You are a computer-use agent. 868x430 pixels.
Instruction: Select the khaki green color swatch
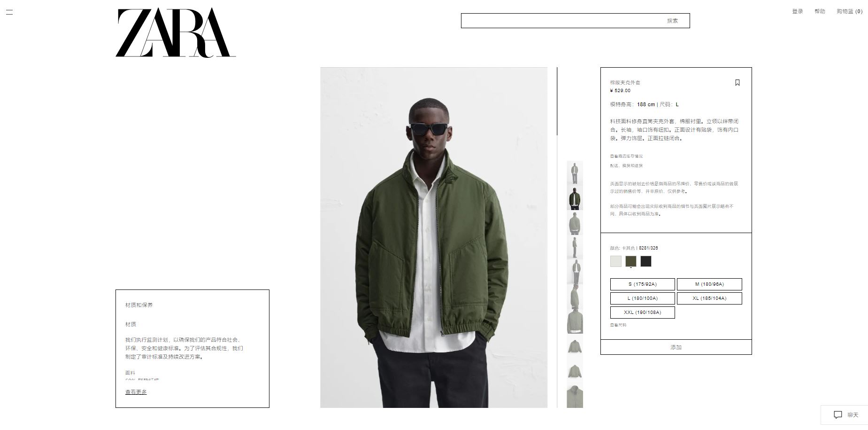(x=630, y=261)
